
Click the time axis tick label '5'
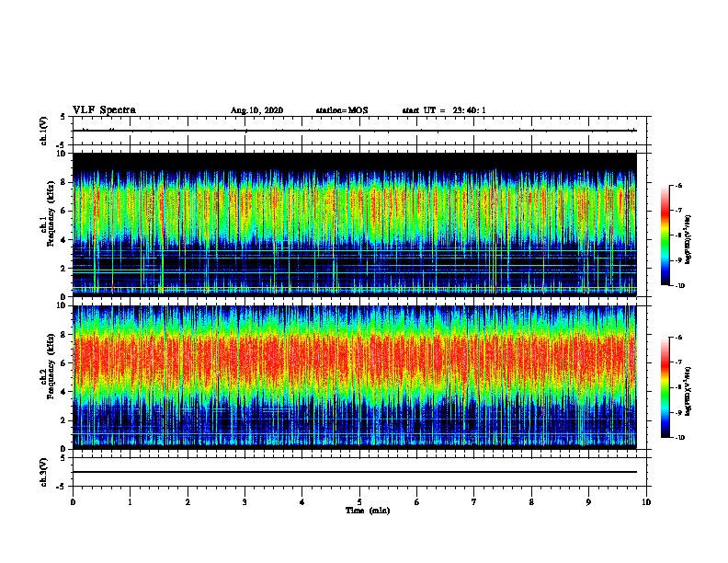pyautogui.click(x=359, y=502)
